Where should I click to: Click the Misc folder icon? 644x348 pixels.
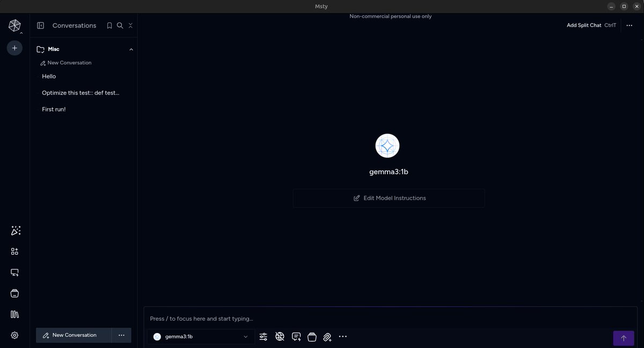coord(40,49)
